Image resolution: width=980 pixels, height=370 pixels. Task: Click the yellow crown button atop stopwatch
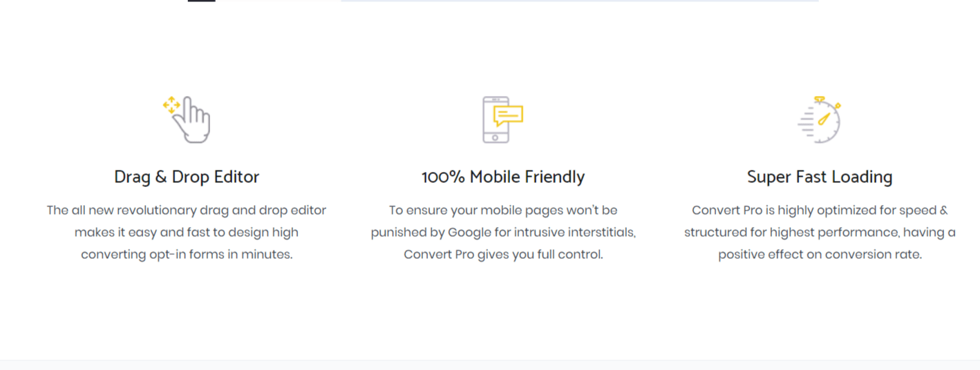click(820, 99)
